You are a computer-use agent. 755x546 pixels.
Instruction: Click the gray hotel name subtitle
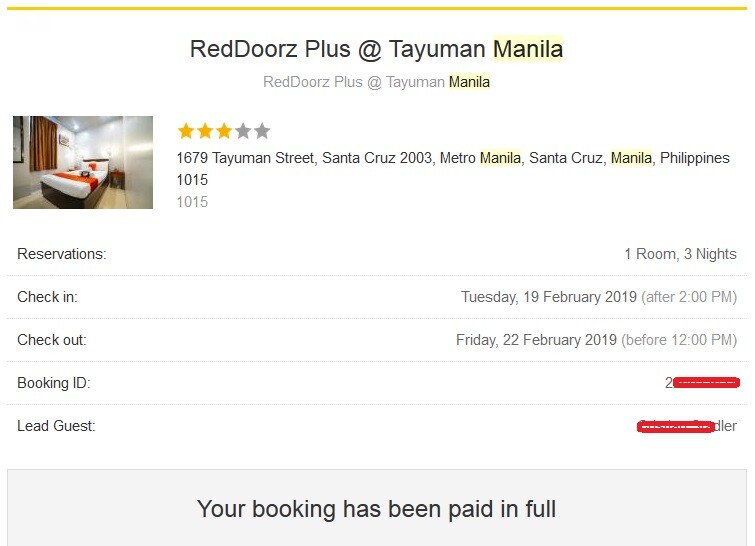pos(376,82)
